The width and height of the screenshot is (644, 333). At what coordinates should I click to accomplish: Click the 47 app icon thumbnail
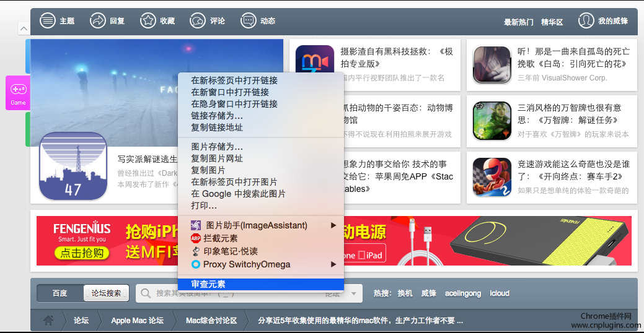[73, 166]
